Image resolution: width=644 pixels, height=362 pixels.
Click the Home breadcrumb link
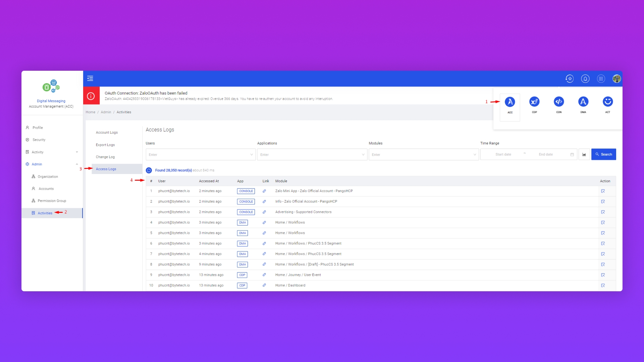pyautogui.click(x=90, y=112)
